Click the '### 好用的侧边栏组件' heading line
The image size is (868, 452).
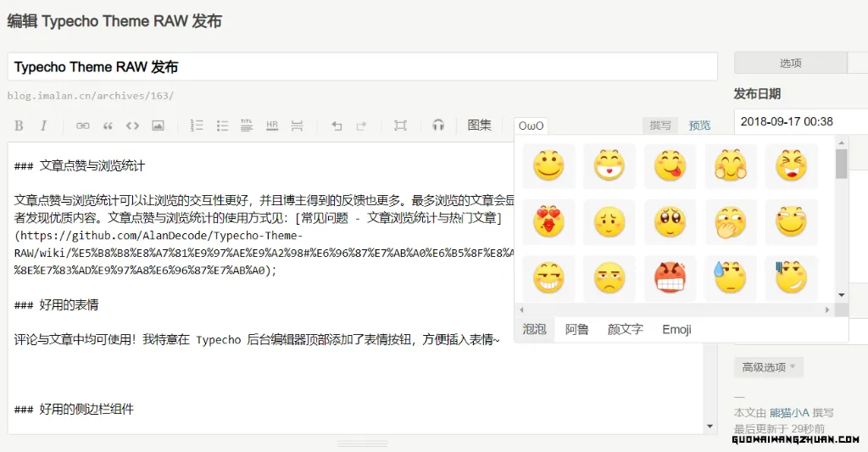(x=74, y=410)
